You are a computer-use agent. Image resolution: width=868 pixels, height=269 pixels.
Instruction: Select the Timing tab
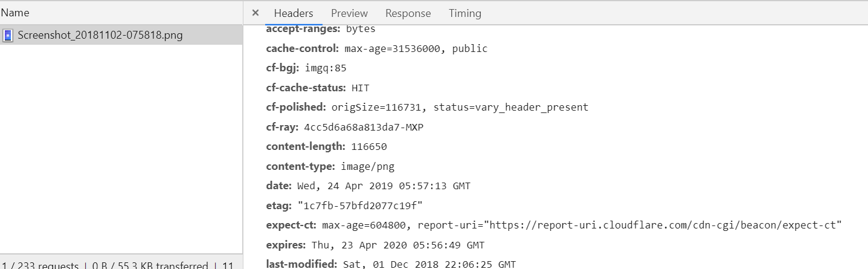pos(465,13)
